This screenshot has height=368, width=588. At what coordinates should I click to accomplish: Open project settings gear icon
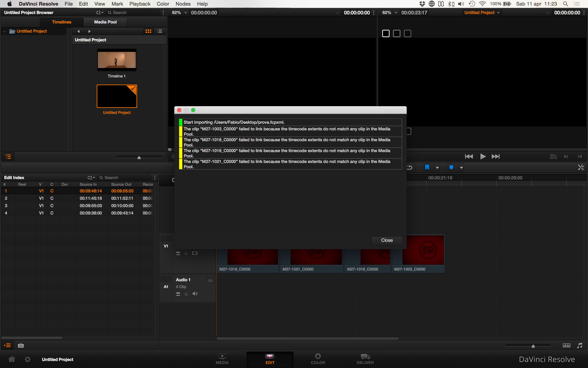pos(28,359)
